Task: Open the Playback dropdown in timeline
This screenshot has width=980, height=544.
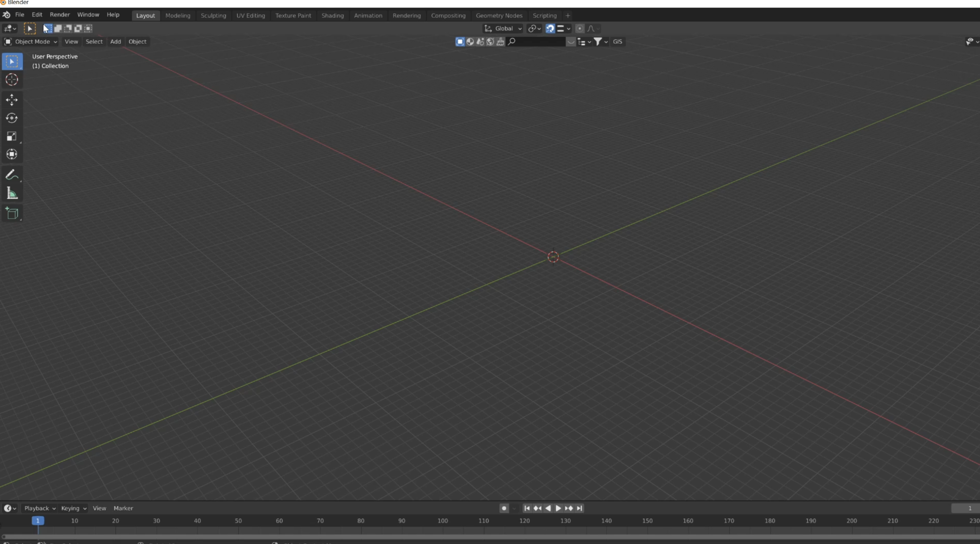Action: 40,508
